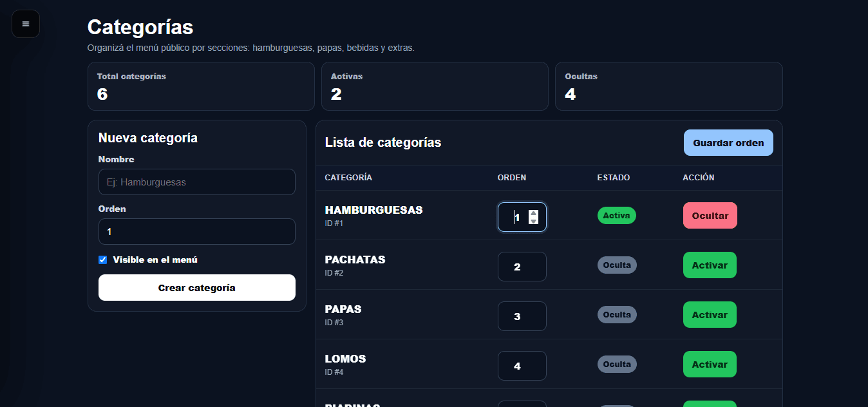Click the 'ESTADO' column header
Image resolution: width=868 pixels, height=407 pixels.
614,178
